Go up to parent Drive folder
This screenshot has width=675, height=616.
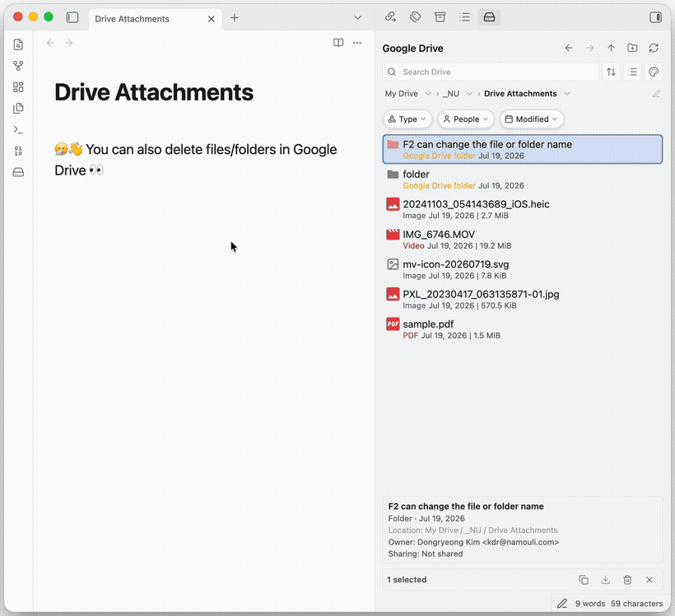click(611, 48)
